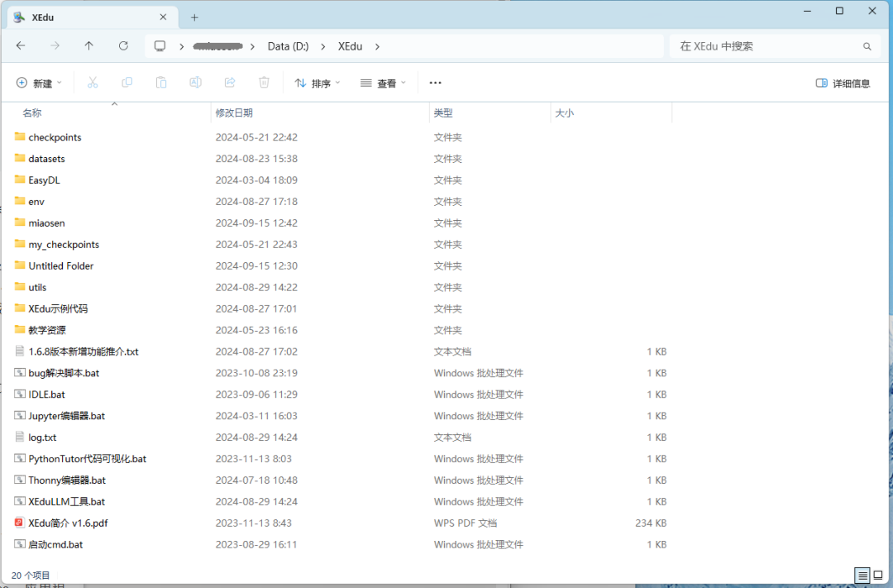Maximize the XEdu explorer window
893x588 pixels.
(839, 11)
